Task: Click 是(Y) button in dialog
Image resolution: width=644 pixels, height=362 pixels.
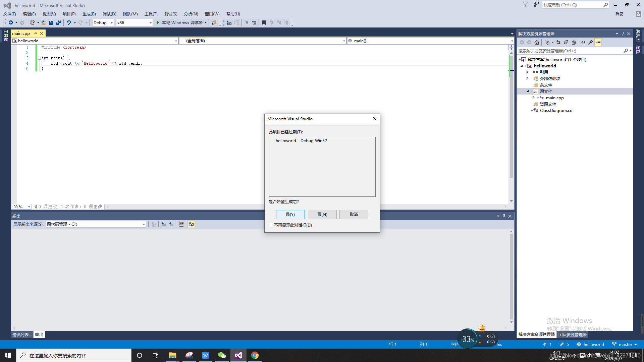Action: [290, 215]
